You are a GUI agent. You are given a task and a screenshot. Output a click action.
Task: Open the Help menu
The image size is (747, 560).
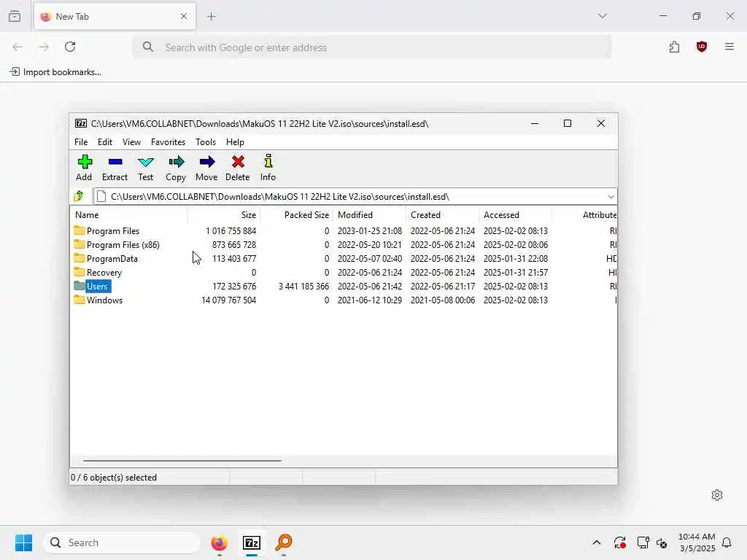(235, 142)
